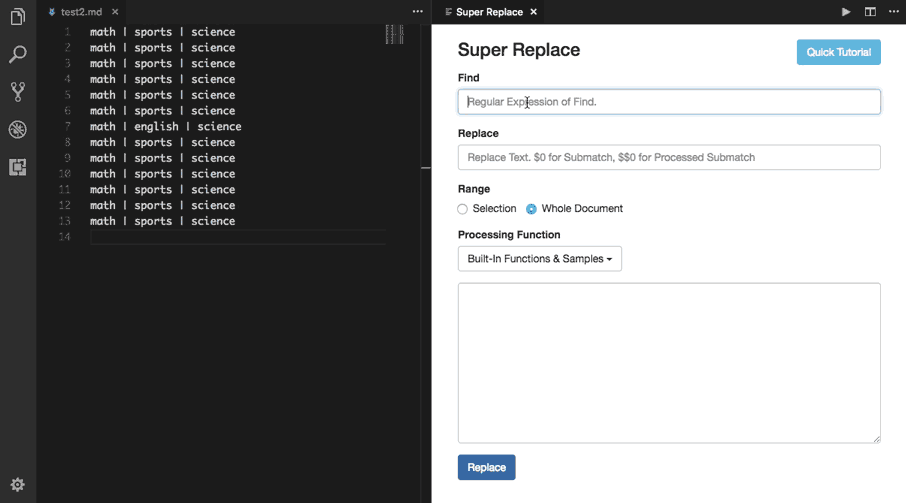Screen dimensions: 906x503
Task: Switch to the test2.md tab
Action: coord(81,12)
